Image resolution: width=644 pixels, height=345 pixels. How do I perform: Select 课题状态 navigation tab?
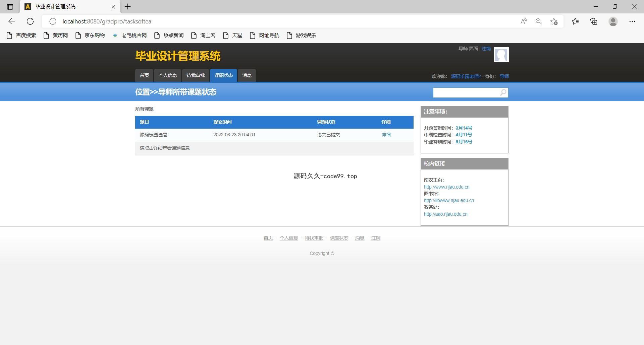click(x=223, y=75)
